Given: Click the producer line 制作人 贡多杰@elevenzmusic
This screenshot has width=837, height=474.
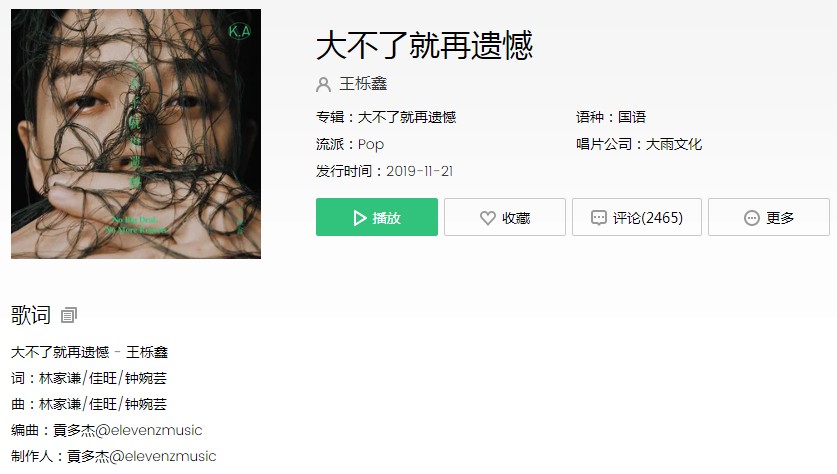Looking at the screenshot, I should [x=114, y=456].
